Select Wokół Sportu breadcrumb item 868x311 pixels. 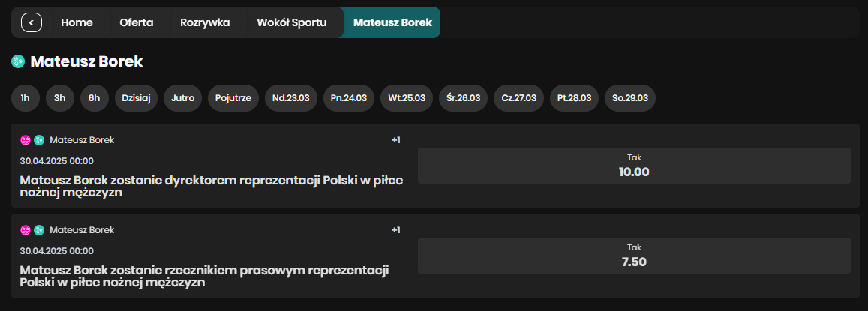point(292,22)
